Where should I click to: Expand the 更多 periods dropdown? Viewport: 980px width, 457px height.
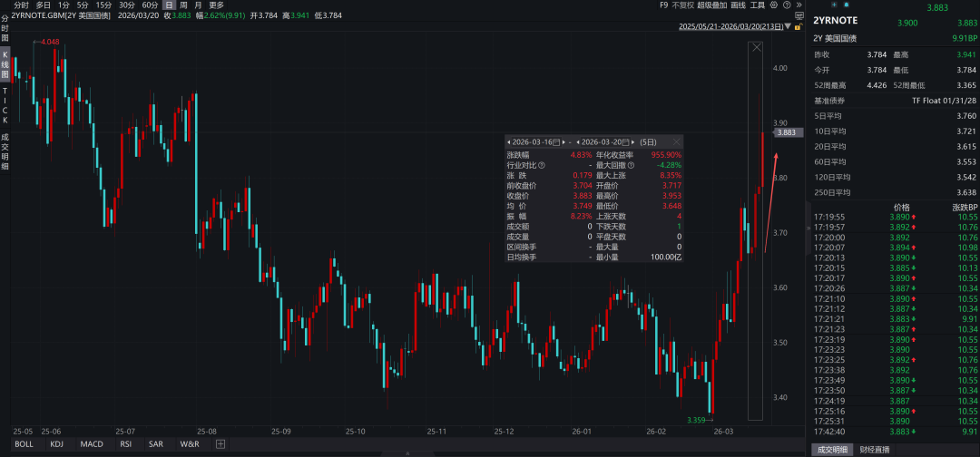pyautogui.click(x=216, y=5)
